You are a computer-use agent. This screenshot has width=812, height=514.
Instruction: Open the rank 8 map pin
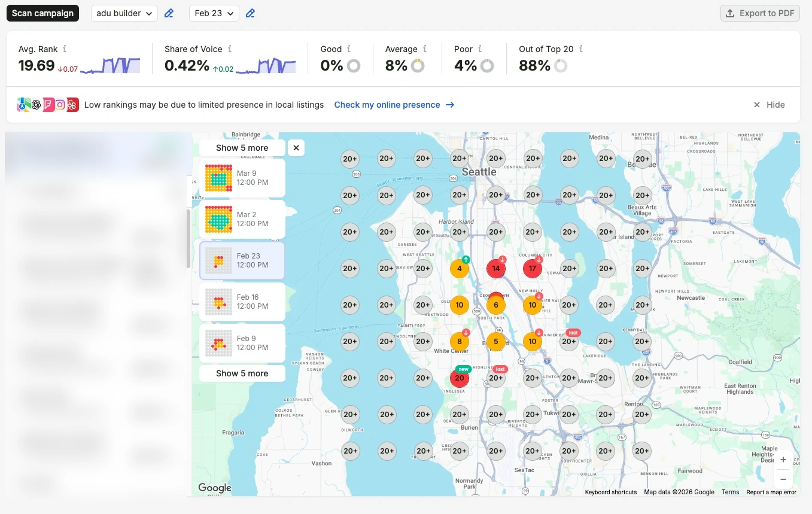[460, 342]
